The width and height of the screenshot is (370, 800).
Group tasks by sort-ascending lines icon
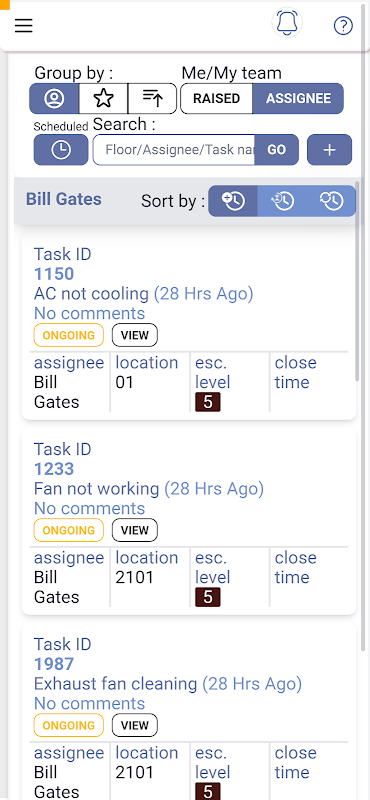pyautogui.click(x=153, y=98)
